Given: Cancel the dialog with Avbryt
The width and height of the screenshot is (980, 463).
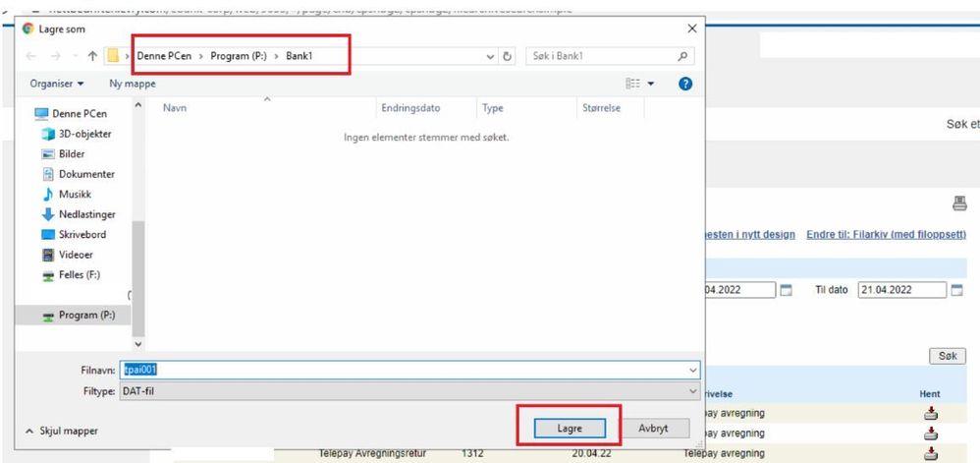Looking at the screenshot, I should (x=653, y=429).
